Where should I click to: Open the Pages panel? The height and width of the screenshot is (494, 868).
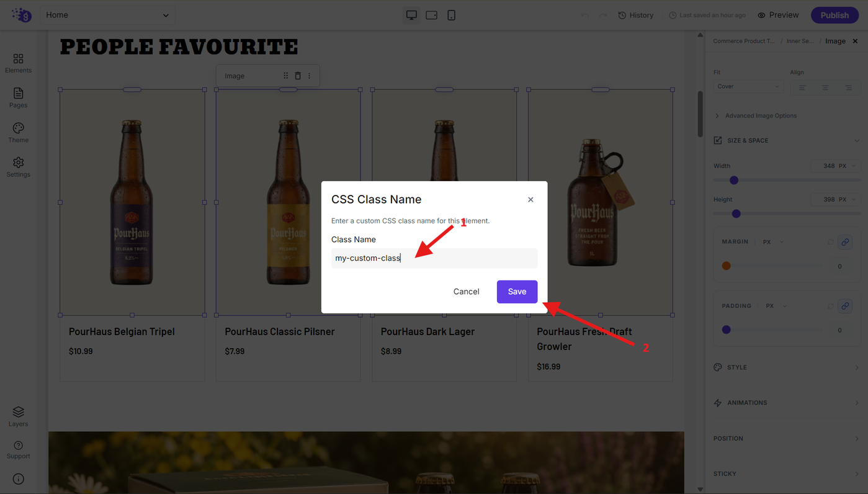point(18,97)
